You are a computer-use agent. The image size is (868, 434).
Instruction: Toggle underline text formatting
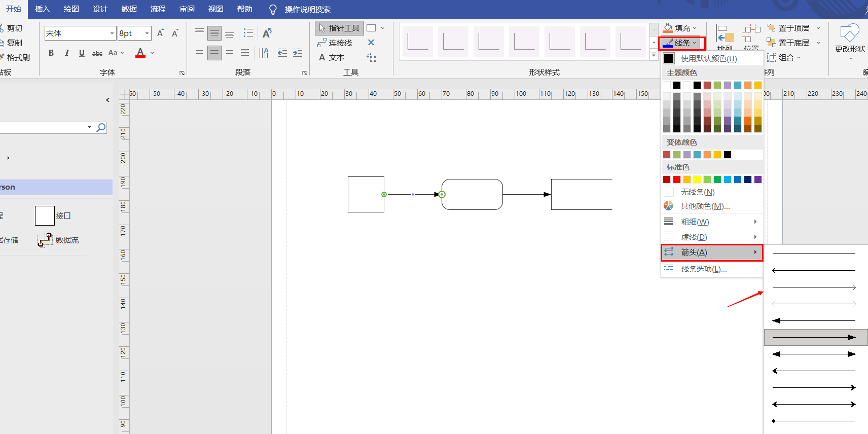(x=82, y=53)
